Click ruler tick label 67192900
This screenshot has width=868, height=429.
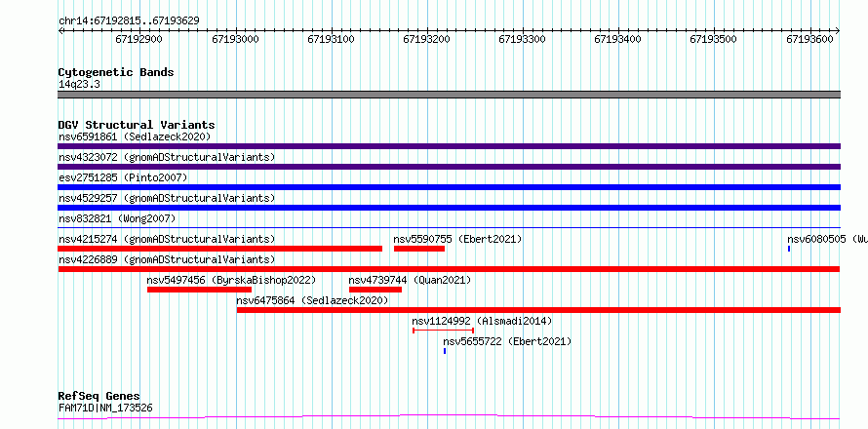[x=140, y=39]
